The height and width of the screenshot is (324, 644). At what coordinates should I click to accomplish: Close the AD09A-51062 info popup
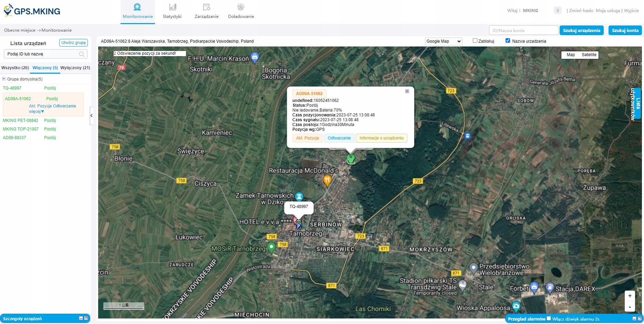(407, 91)
